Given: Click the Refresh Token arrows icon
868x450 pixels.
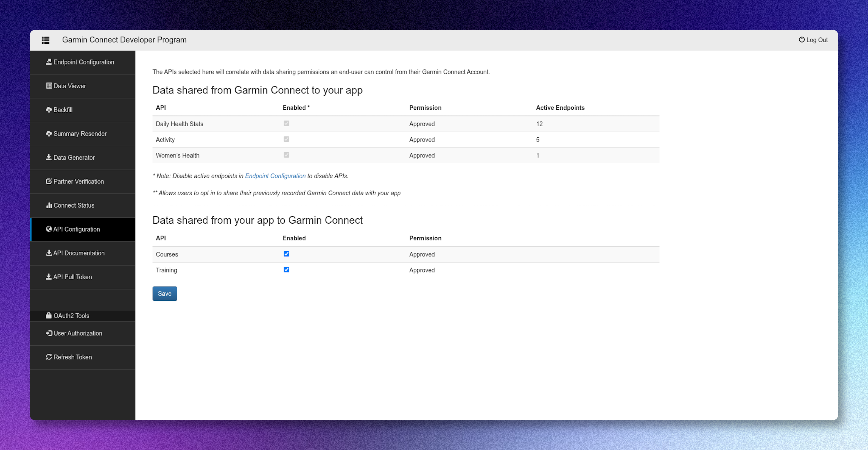Looking at the screenshot, I should pos(49,357).
